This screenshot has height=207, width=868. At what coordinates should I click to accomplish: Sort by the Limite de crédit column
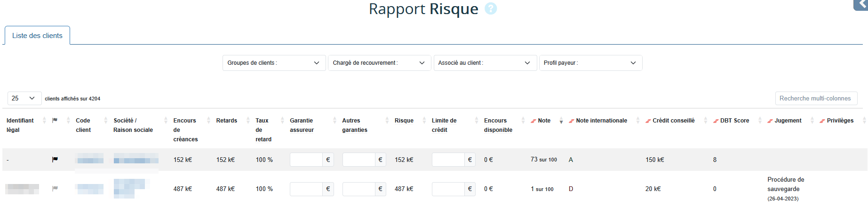[444, 125]
